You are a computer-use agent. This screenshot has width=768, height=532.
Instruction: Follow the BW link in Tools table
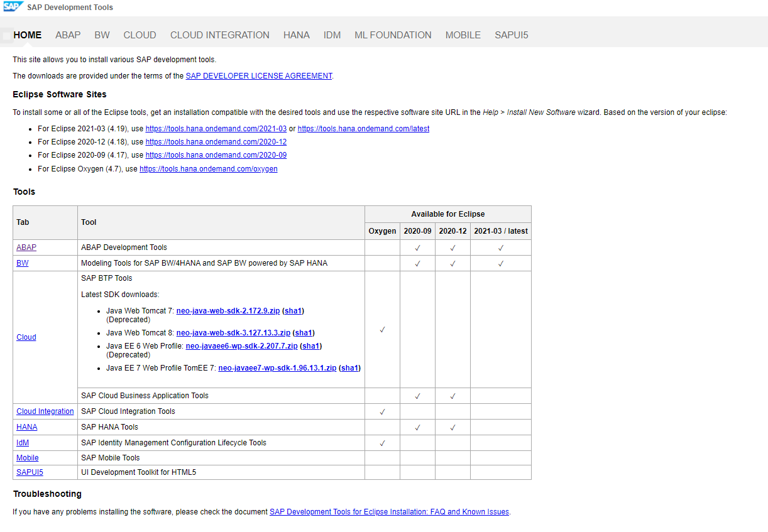click(x=23, y=263)
